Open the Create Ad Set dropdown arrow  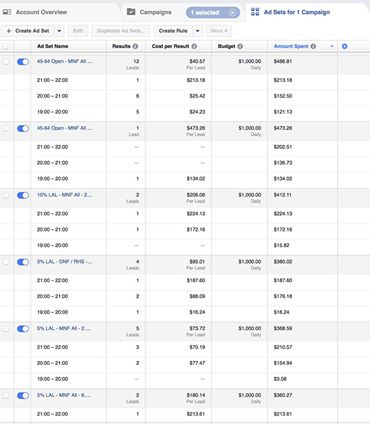click(x=59, y=31)
